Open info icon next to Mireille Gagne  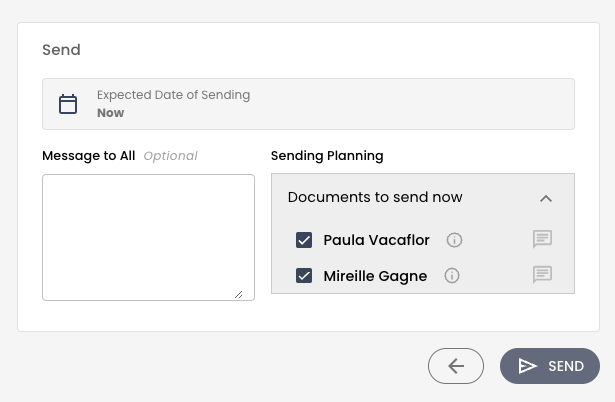point(452,276)
